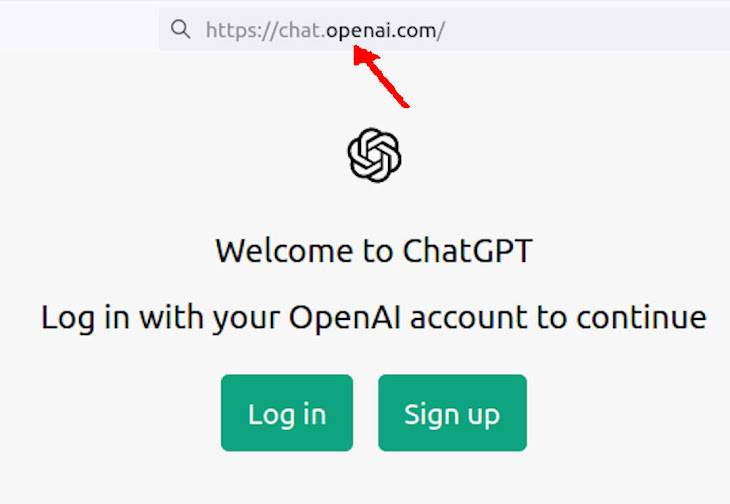Click the word "OpenAI" in the subtitle
Screen dimensions: 730x504
[345, 317]
